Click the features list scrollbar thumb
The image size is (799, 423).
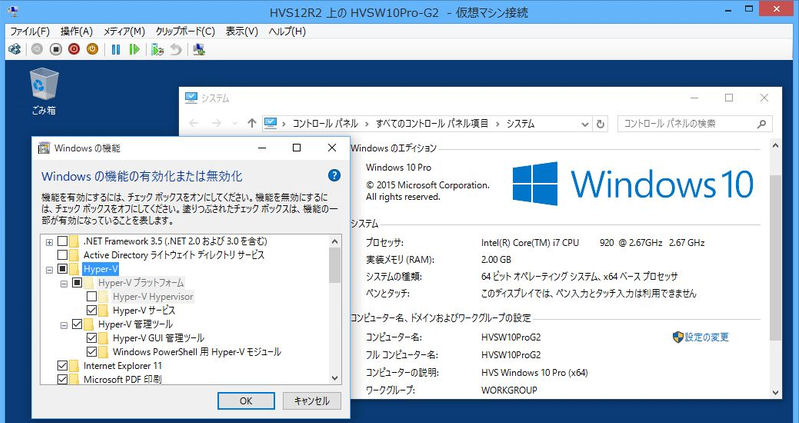(334, 266)
